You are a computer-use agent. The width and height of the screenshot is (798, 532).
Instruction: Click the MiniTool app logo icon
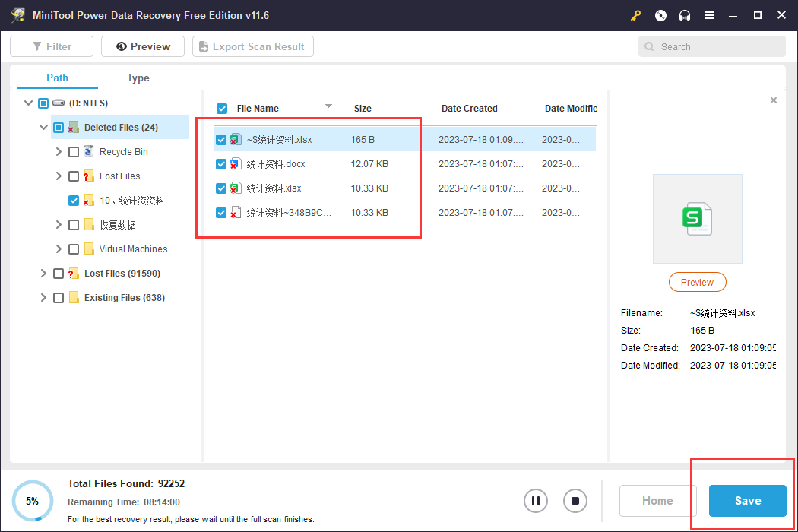point(18,15)
